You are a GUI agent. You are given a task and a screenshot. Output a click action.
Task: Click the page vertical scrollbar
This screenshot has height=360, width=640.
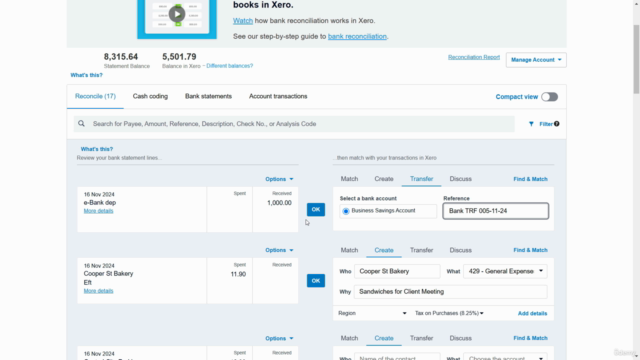coord(636,59)
